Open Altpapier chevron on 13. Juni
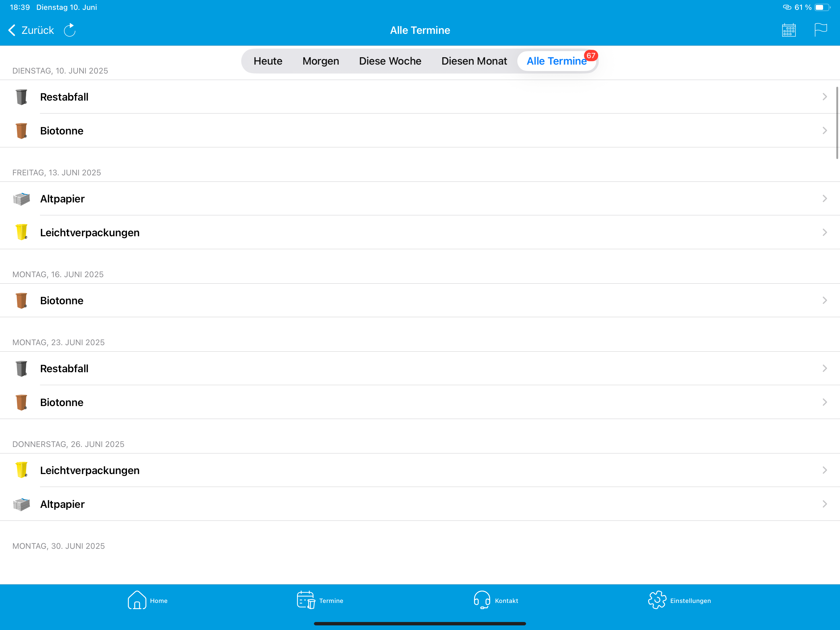 pos(825,199)
